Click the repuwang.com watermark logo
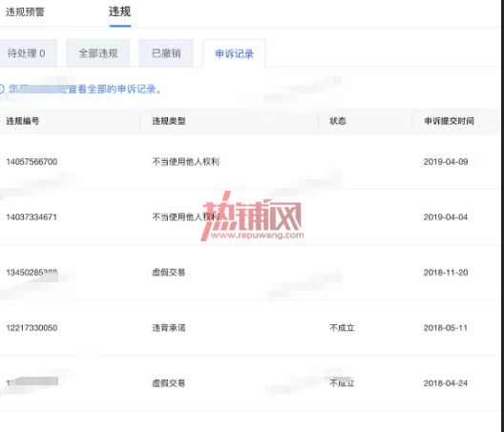Viewport: 504px width, 432px height. click(252, 216)
